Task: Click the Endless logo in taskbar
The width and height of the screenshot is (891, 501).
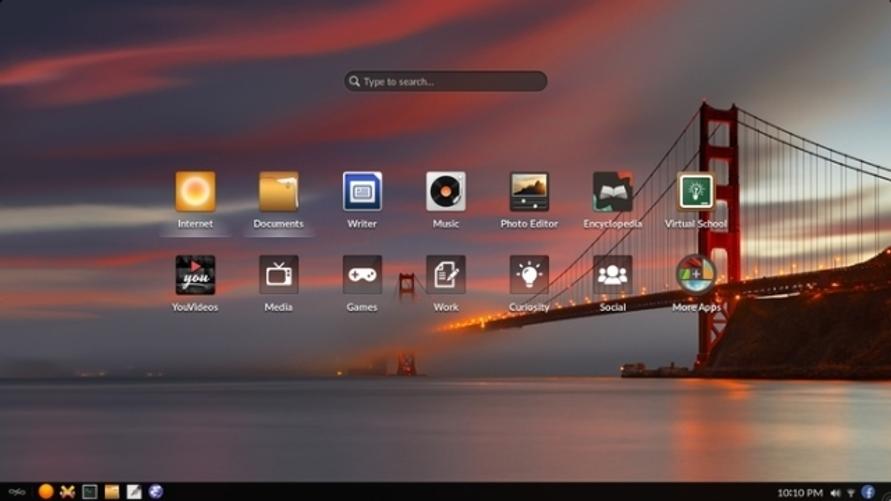Action: (17, 492)
